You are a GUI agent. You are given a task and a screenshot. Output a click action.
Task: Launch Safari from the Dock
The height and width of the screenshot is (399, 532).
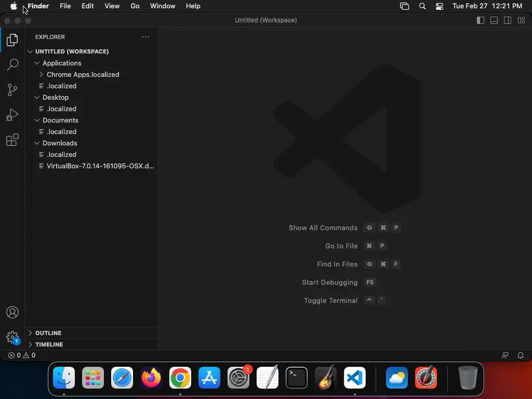(x=122, y=378)
